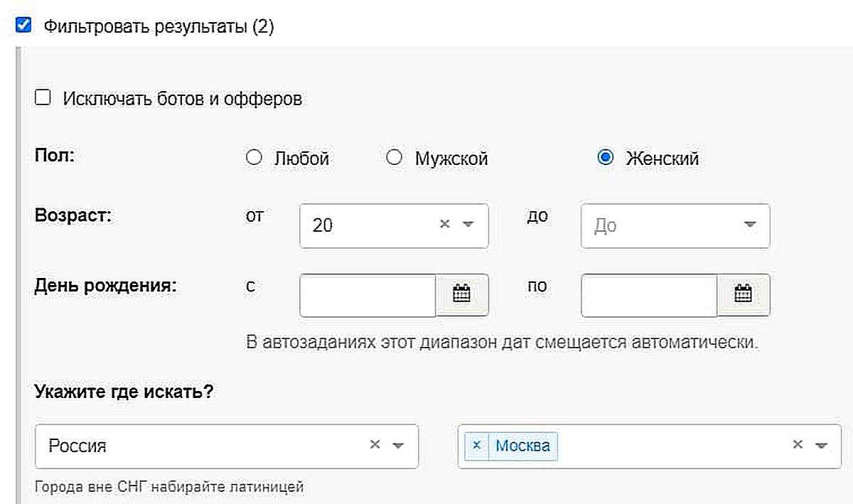Screen dimensions: 853x504
Task: Clear the minimum age value 20
Action: (x=445, y=224)
